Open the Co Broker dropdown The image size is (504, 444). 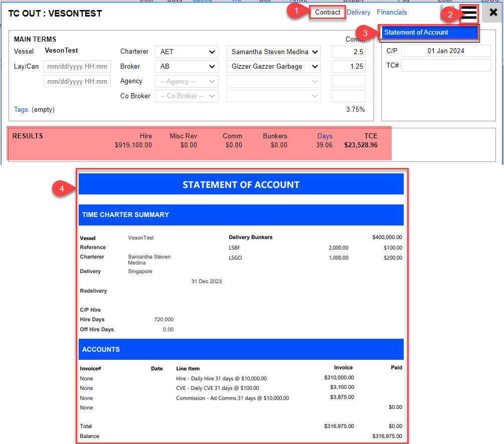click(187, 96)
